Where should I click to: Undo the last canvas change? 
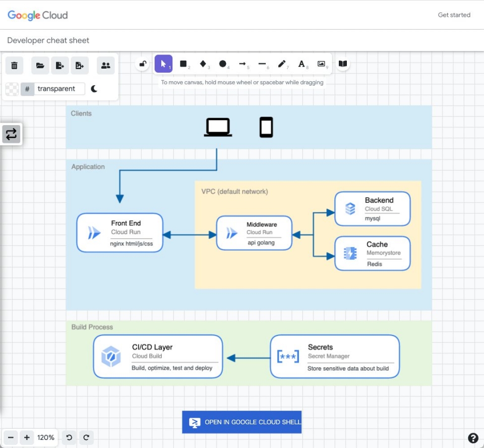point(69,437)
